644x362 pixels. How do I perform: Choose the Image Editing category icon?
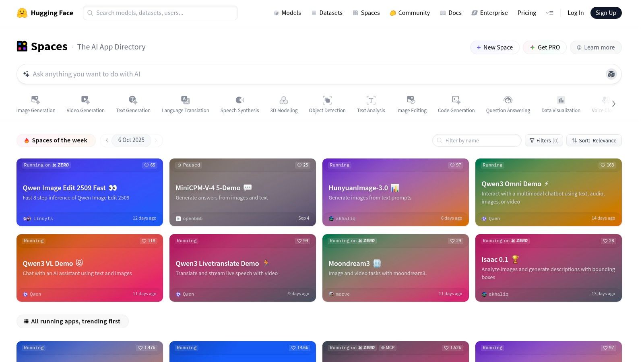point(411,100)
